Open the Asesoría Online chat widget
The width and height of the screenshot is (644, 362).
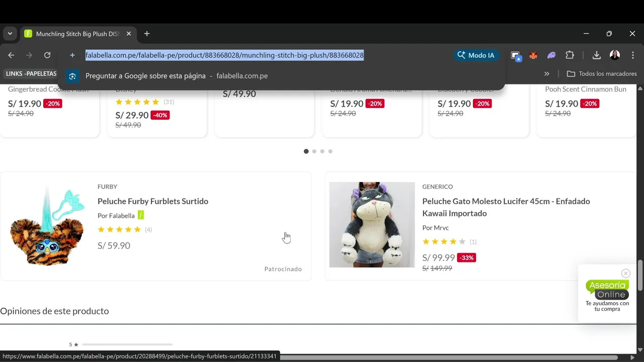[x=607, y=296]
